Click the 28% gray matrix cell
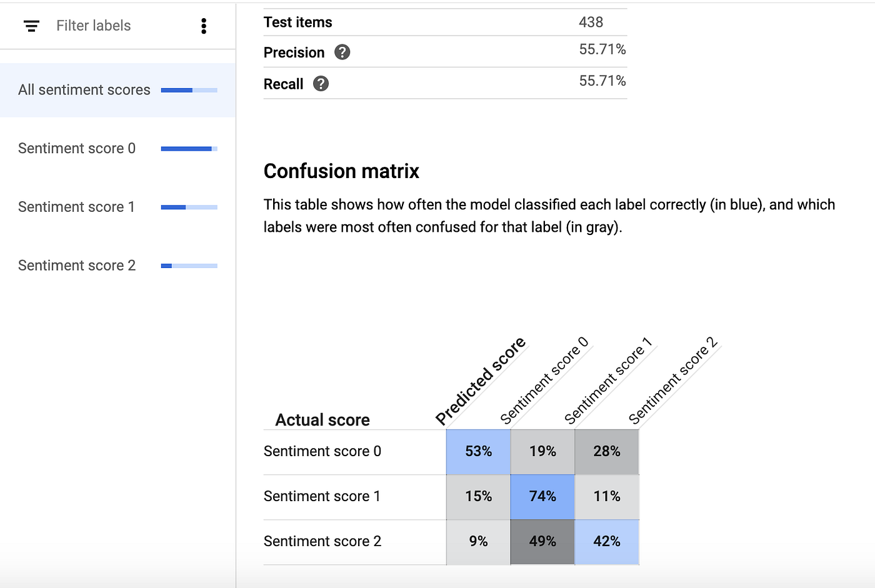This screenshot has width=875, height=588. [x=607, y=452]
